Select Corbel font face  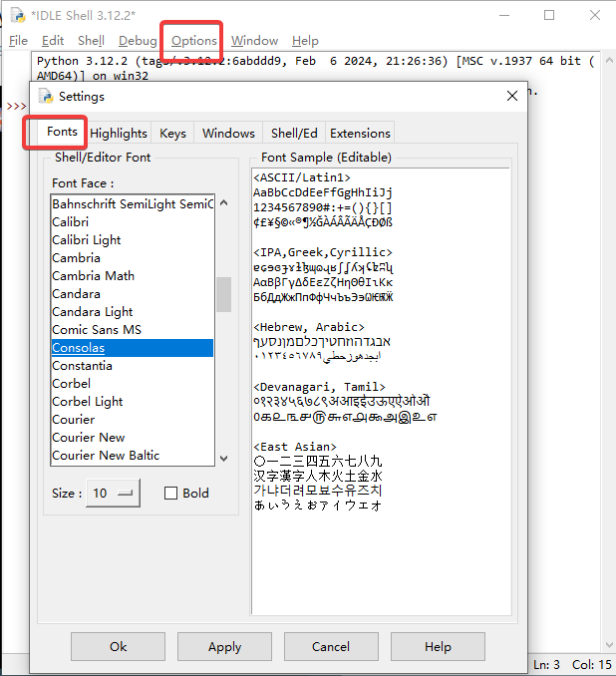coord(133,384)
